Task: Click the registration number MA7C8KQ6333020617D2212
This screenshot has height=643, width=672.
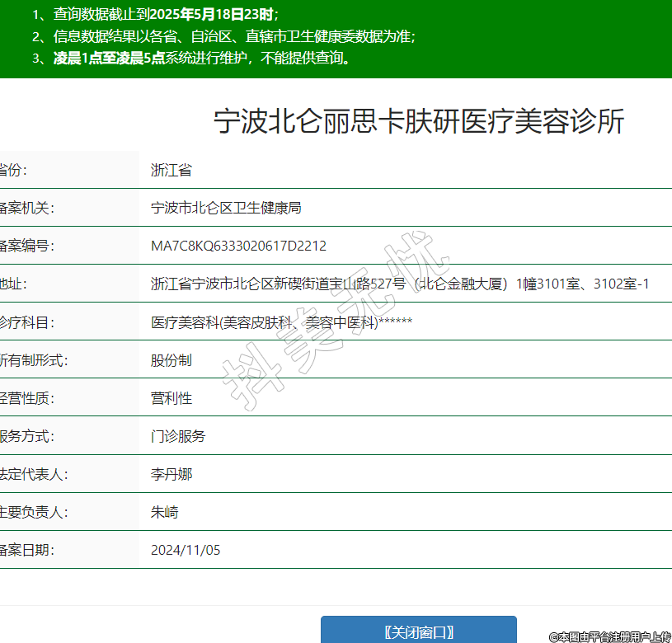Action: 238,246
